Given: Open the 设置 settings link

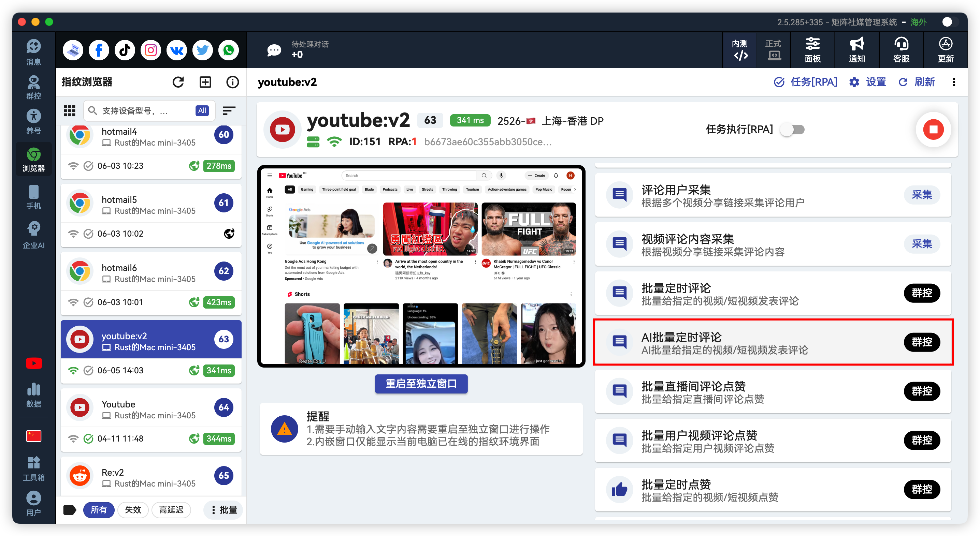Looking at the screenshot, I should pyautogui.click(x=867, y=82).
